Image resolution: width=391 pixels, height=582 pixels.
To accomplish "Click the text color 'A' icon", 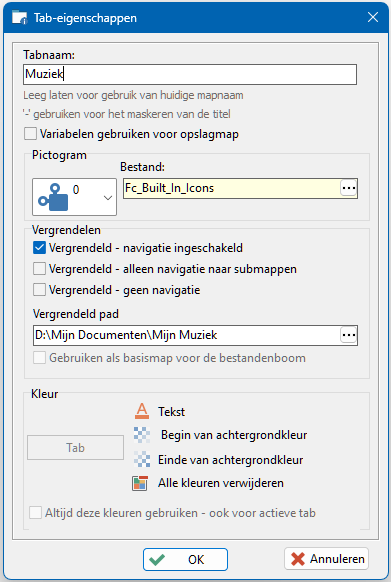I will (x=142, y=411).
